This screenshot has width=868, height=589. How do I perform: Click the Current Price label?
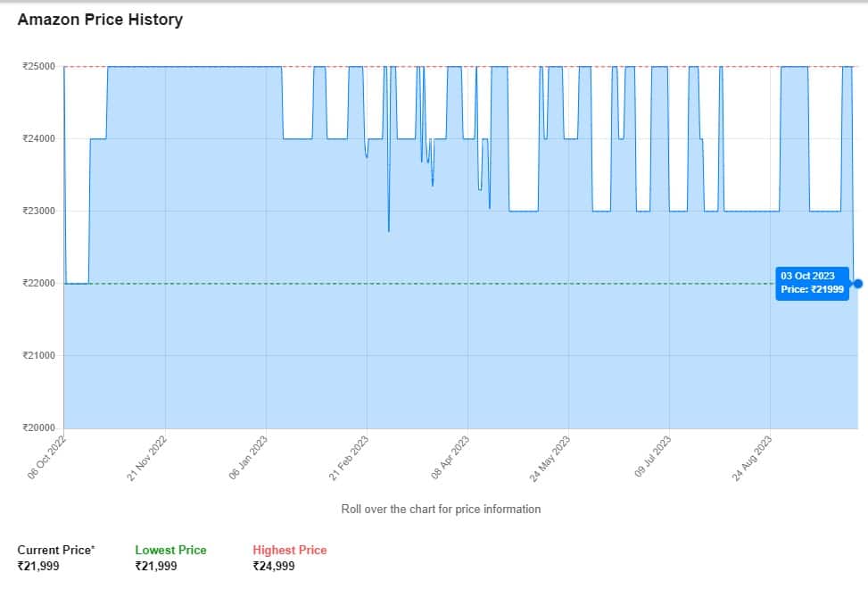(55, 550)
